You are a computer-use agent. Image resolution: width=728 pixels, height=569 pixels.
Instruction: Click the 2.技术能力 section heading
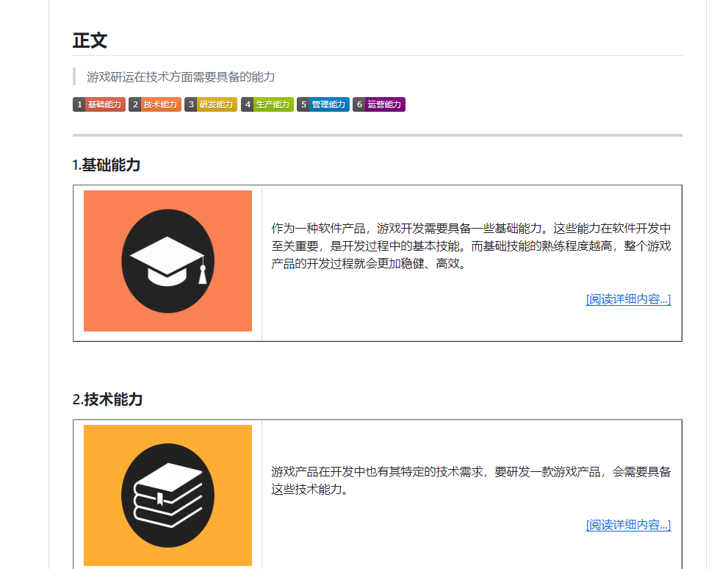click(x=107, y=399)
